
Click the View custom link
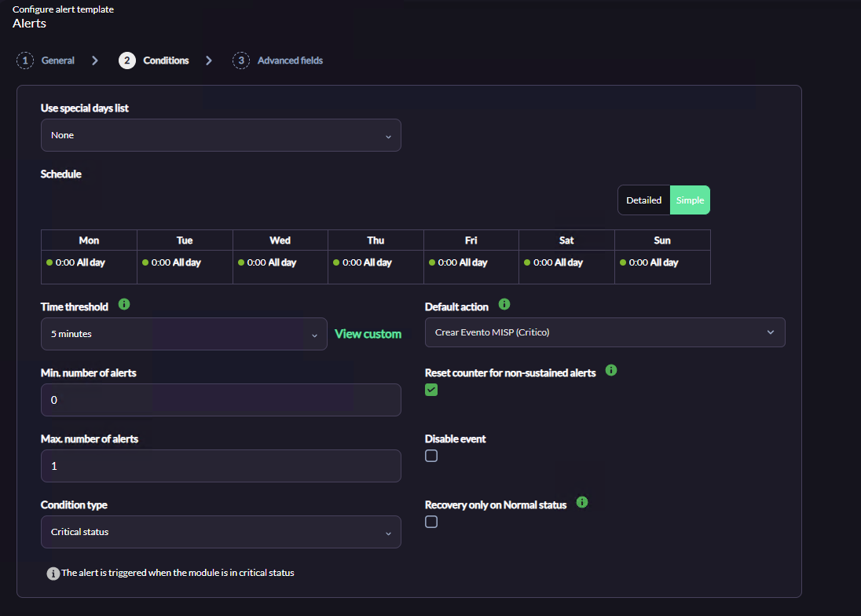coord(368,334)
